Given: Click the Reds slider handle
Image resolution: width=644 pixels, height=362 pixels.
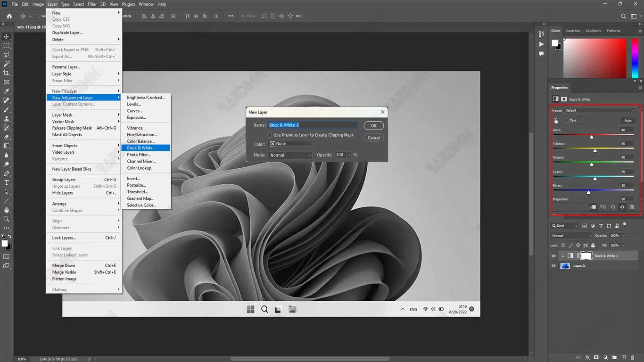Looking at the screenshot, I should pos(592,137).
